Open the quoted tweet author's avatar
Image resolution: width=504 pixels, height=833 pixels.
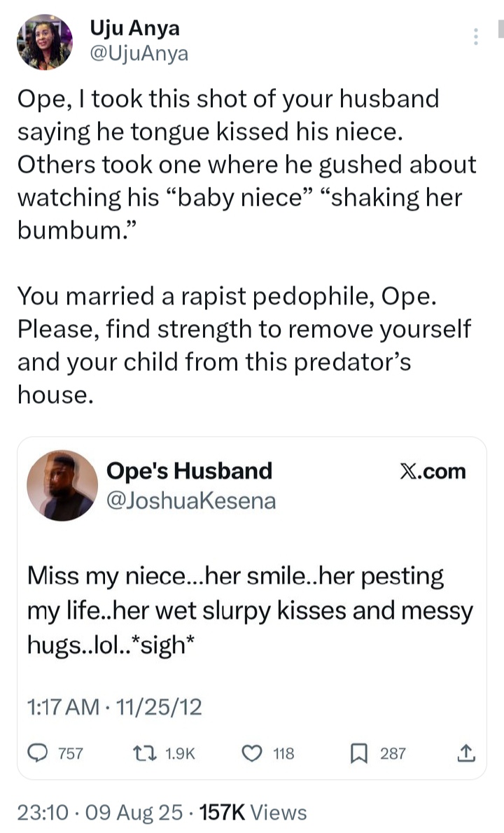pos(62,485)
